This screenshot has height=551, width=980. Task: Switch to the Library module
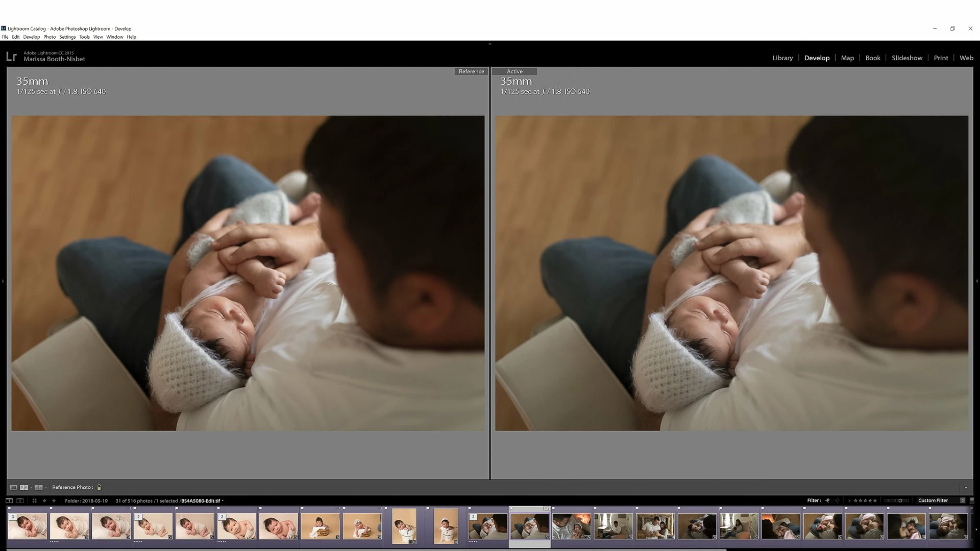coord(782,58)
